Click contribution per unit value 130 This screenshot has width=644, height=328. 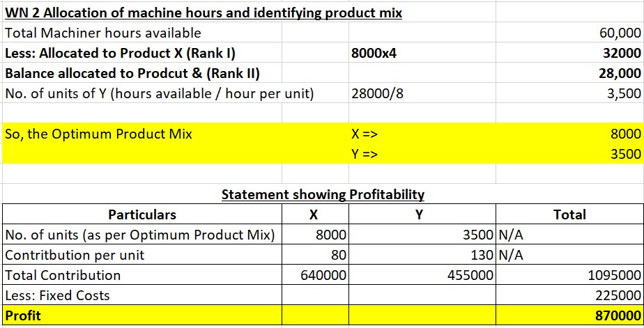coord(477,255)
